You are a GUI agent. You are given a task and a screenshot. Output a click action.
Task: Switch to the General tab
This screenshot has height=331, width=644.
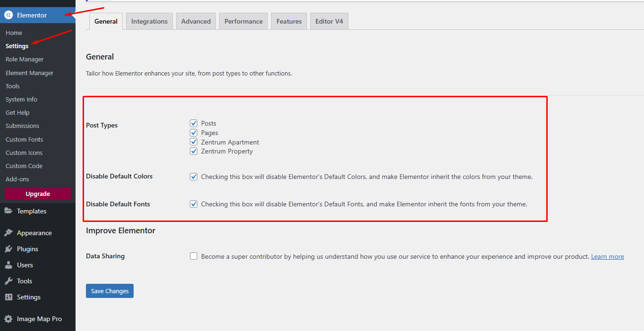[106, 21]
